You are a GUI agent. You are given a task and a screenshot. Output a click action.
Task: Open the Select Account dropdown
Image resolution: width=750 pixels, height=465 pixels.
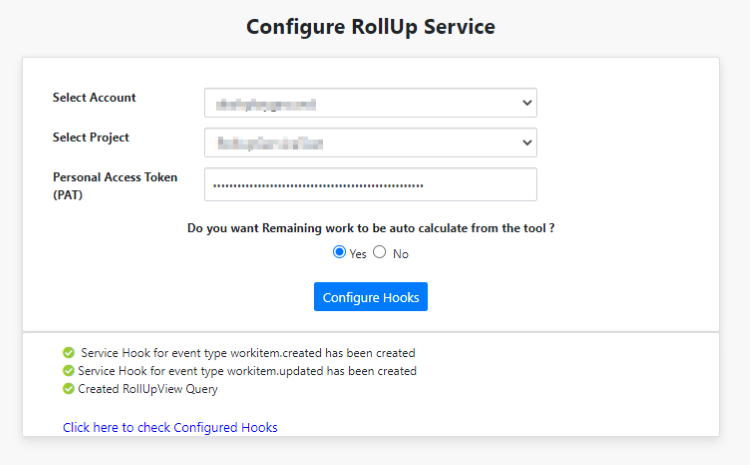point(370,103)
